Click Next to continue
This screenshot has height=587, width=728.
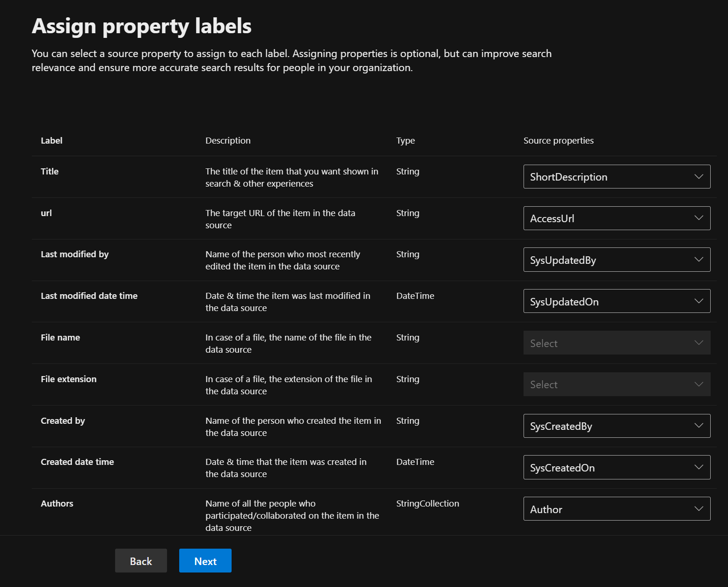pos(205,560)
